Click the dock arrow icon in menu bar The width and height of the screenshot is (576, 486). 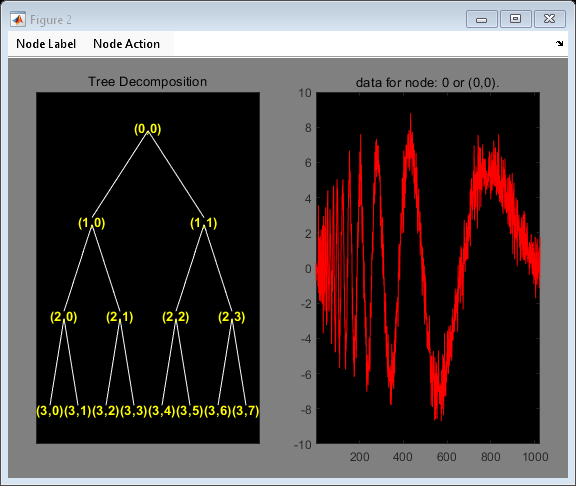coord(559,43)
